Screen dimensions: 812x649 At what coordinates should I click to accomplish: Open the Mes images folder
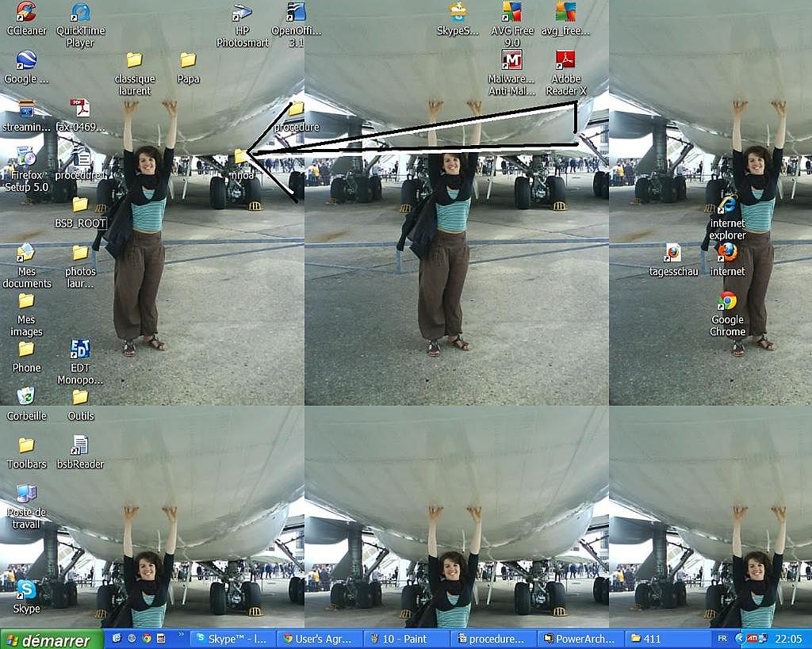(x=26, y=314)
